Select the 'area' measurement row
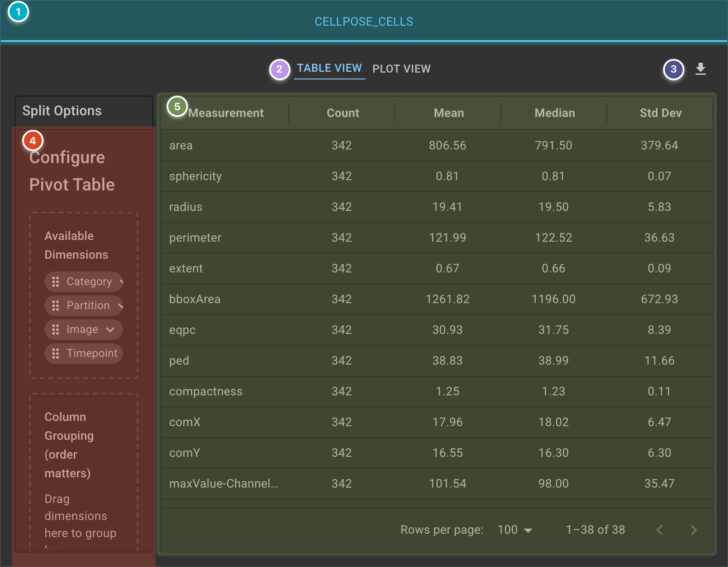The image size is (728, 567). (437, 146)
